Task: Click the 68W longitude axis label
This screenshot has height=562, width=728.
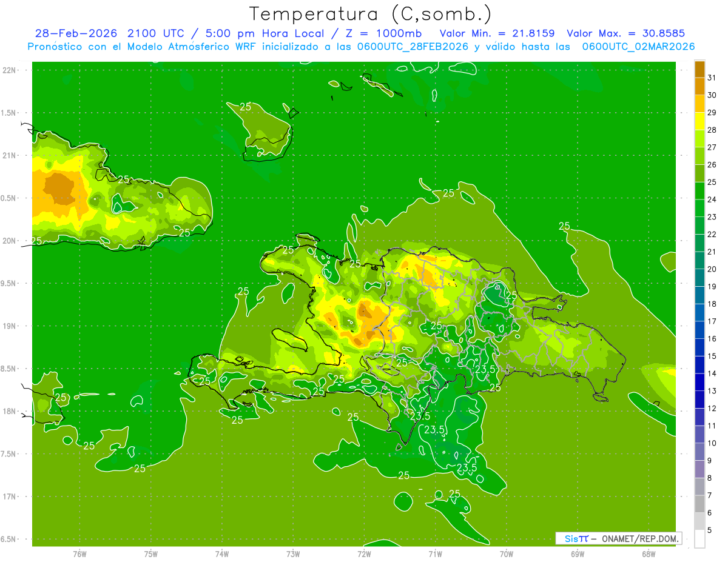Action: click(648, 554)
